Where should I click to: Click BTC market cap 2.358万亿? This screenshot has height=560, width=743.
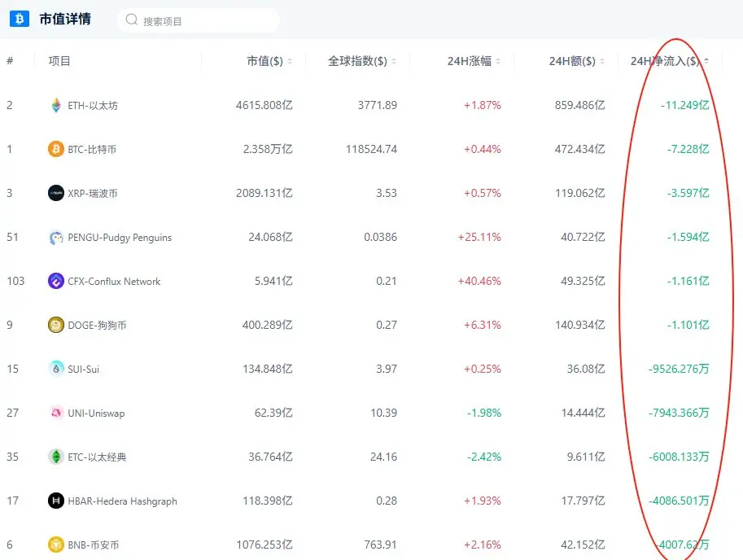tap(268, 149)
